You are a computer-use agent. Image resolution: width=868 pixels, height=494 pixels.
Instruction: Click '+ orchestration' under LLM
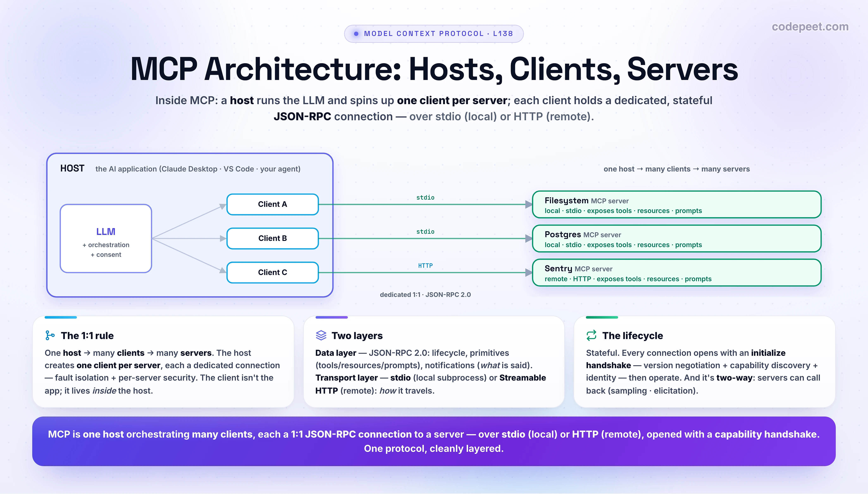(106, 245)
